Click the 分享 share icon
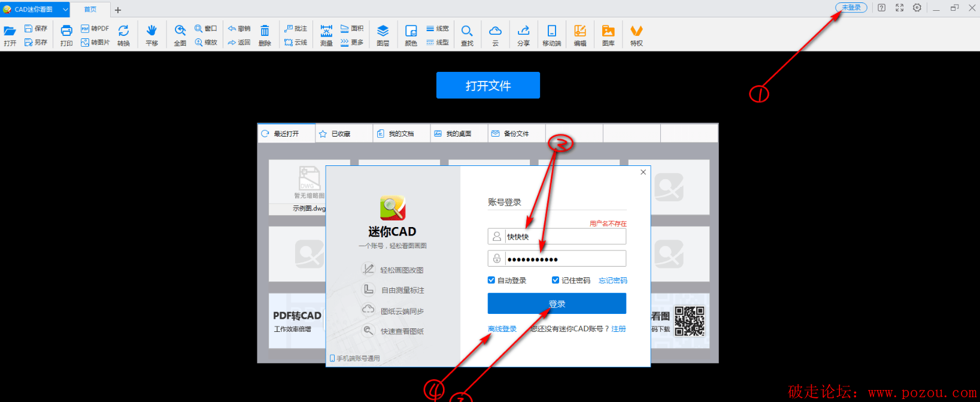Screen dimensions: 980x402 pos(523,35)
